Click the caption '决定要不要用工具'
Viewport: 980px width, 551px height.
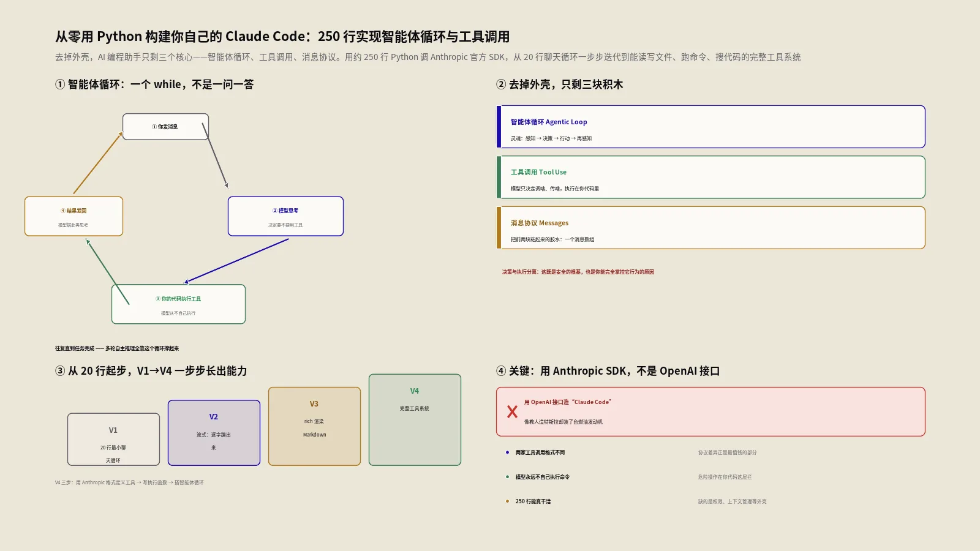click(285, 225)
